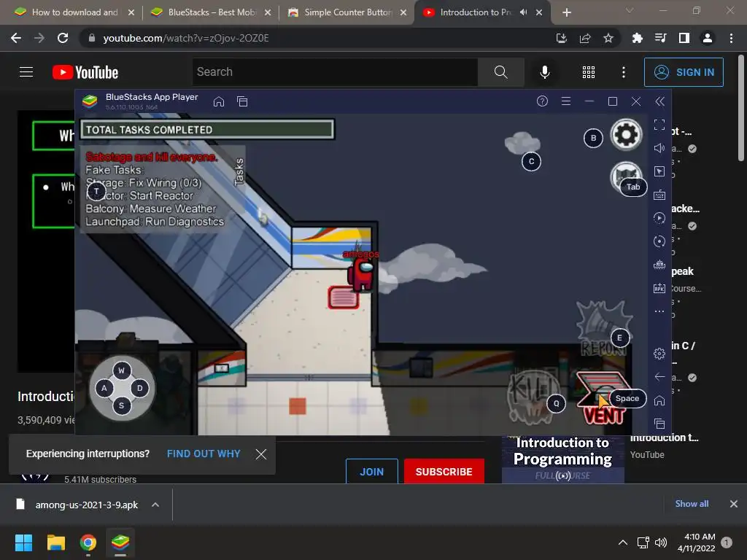Focus the YouTube Search field
Image resolution: width=747 pixels, height=560 pixels.
[x=336, y=72]
